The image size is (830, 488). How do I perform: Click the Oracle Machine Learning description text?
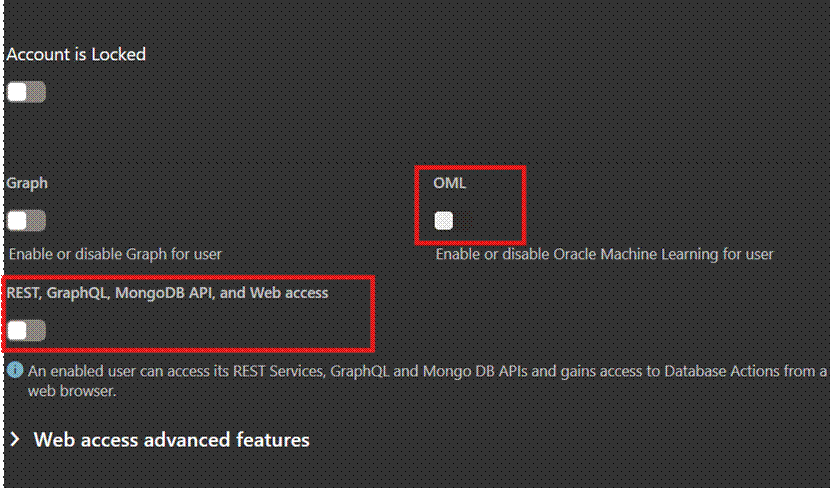pos(604,254)
